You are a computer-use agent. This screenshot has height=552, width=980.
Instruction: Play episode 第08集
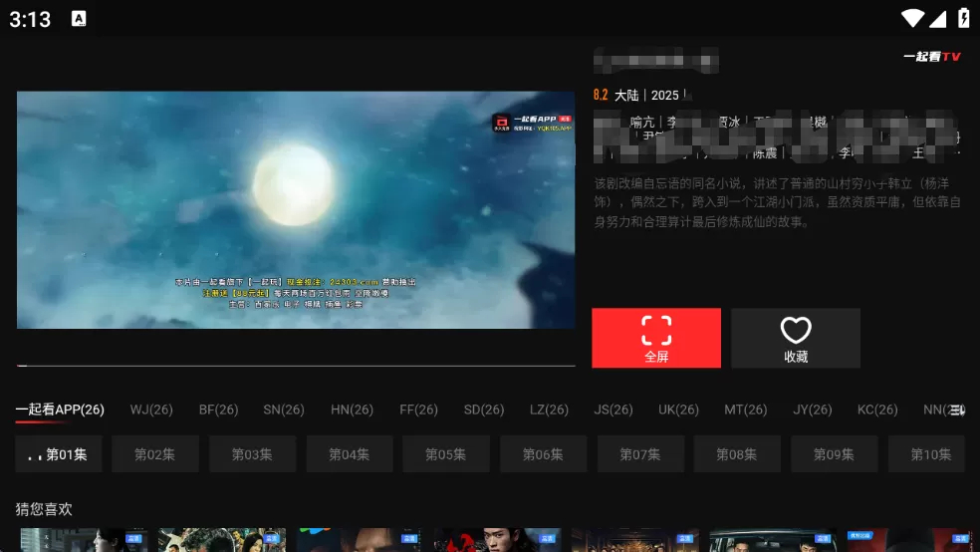736,454
